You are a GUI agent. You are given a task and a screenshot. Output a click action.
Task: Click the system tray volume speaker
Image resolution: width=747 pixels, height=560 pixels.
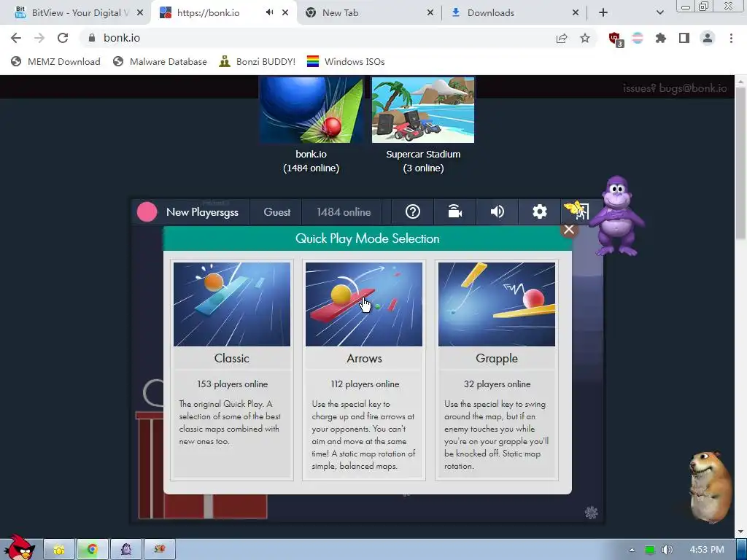667,550
